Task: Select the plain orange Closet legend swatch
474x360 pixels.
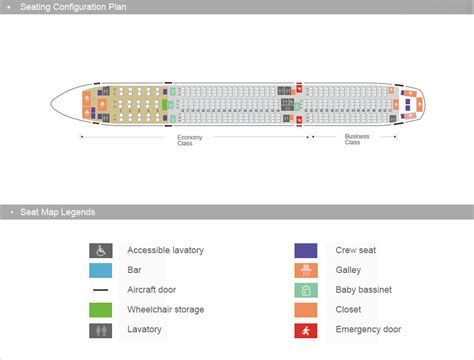Action: 306,310
